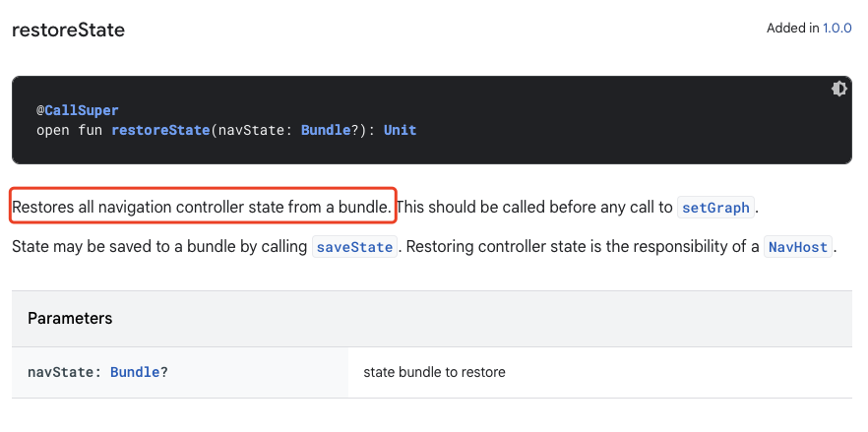Open the 1.0.0 version link

(x=837, y=29)
